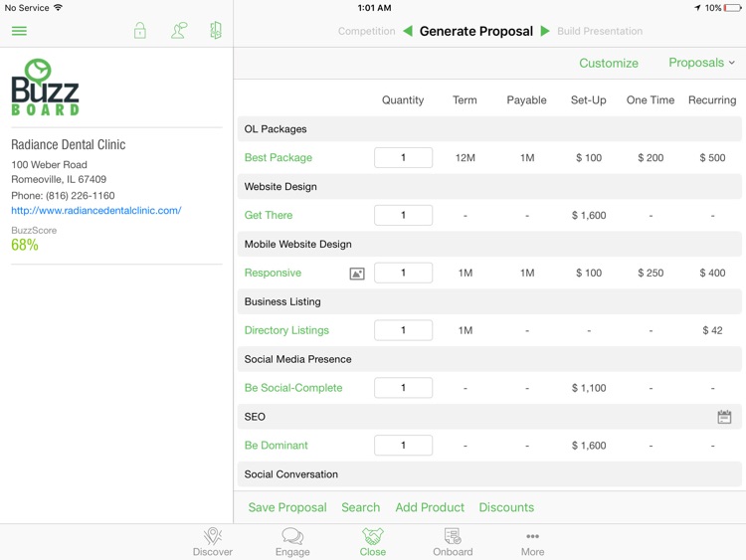Open the Best Package product
The width and height of the screenshot is (746, 560).
(x=279, y=157)
